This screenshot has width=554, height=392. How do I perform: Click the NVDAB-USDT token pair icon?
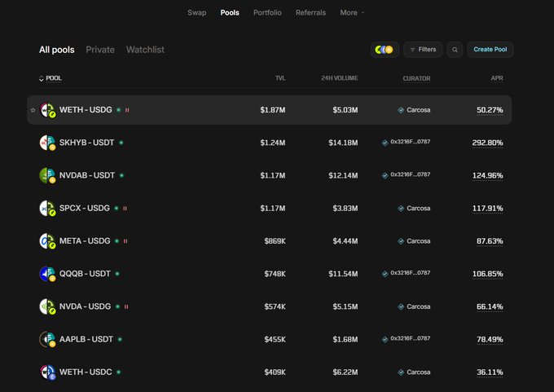pos(47,175)
